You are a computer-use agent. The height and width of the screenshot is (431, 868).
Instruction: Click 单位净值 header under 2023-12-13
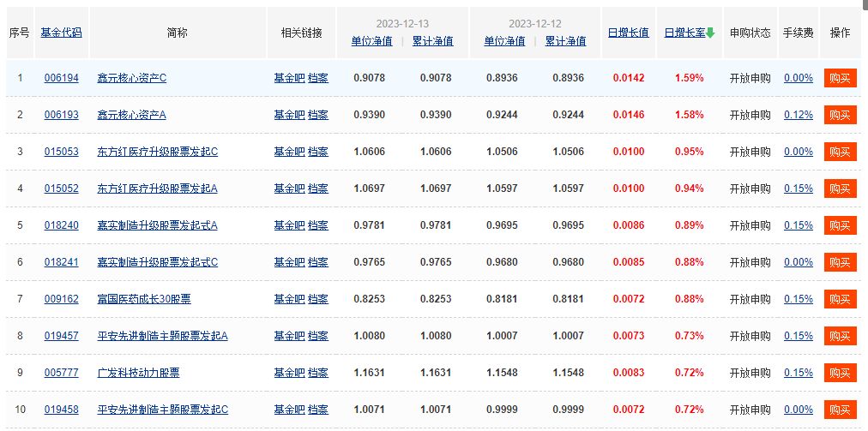[372, 41]
